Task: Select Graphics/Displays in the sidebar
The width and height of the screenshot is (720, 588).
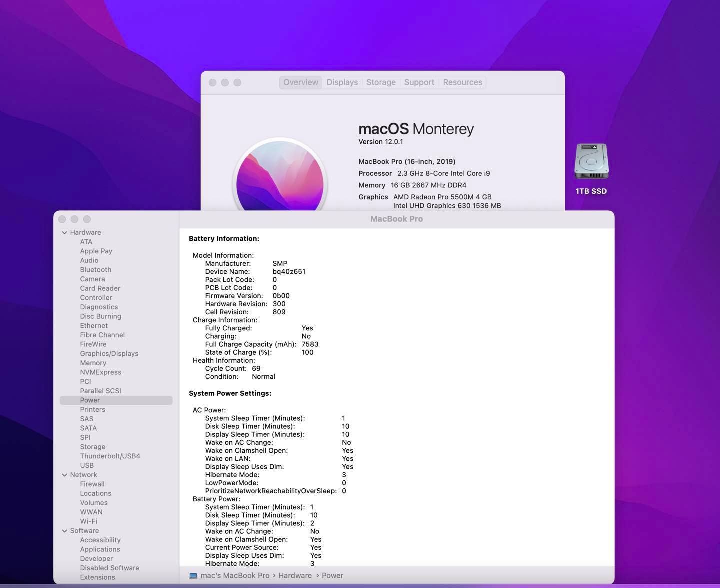Action: pos(109,354)
